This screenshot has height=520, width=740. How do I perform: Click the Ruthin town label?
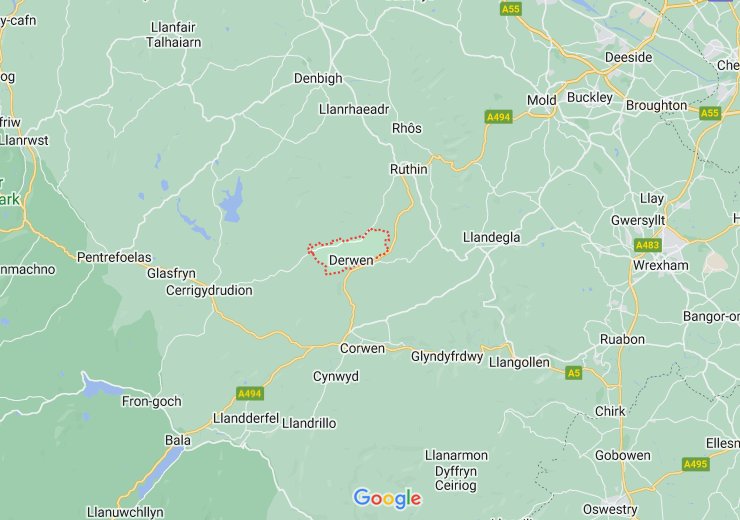coord(409,169)
